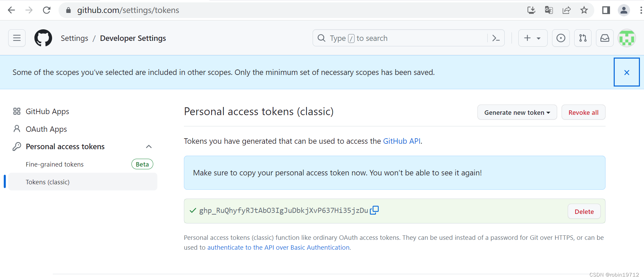View issues via the circle-dot icon
The width and height of the screenshot is (644, 280).
561,38
